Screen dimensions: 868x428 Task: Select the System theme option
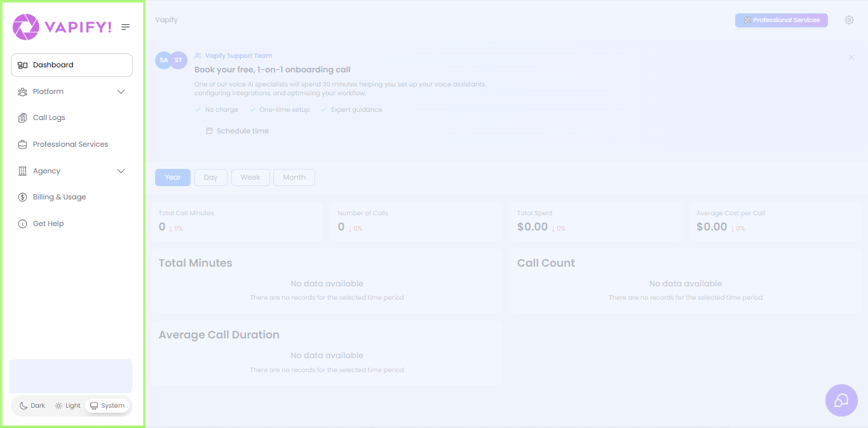(x=107, y=406)
